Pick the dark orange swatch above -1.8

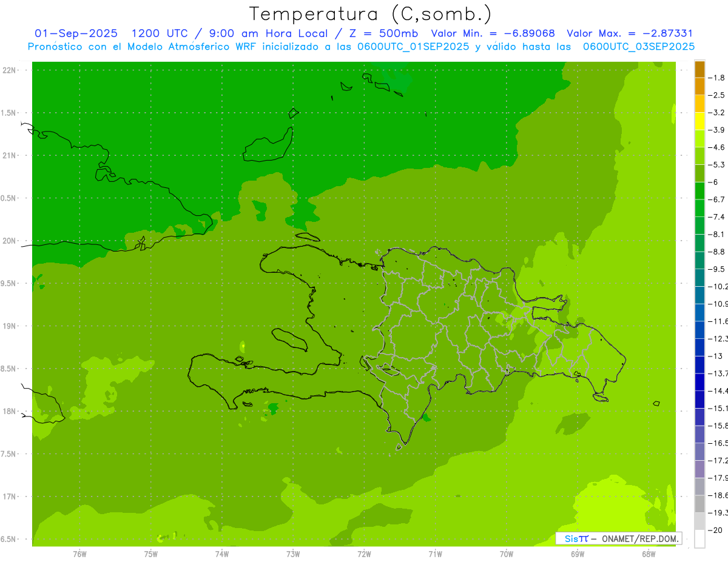[699, 69]
